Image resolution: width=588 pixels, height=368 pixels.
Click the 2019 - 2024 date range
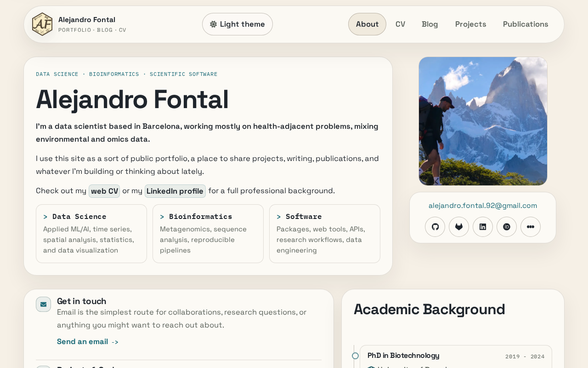coord(525,356)
